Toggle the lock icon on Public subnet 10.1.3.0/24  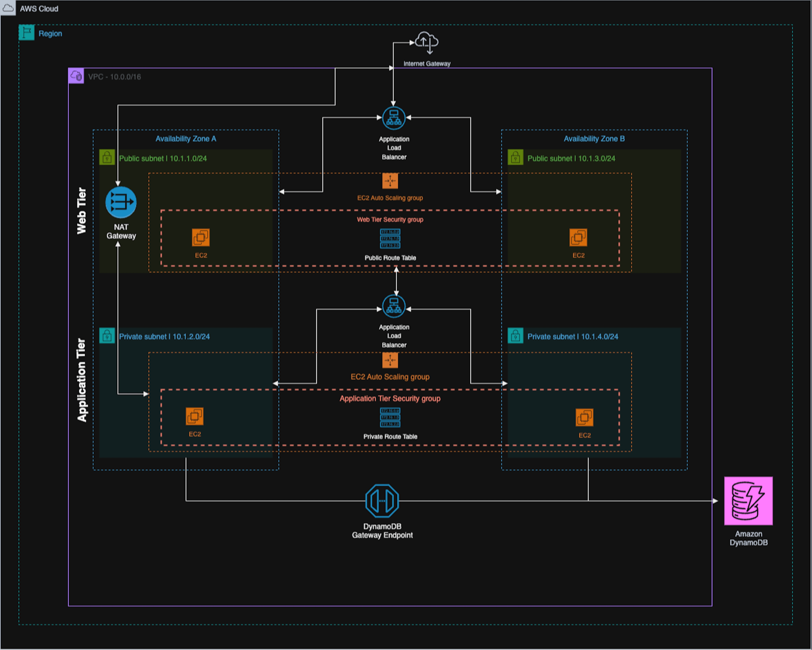pos(516,158)
